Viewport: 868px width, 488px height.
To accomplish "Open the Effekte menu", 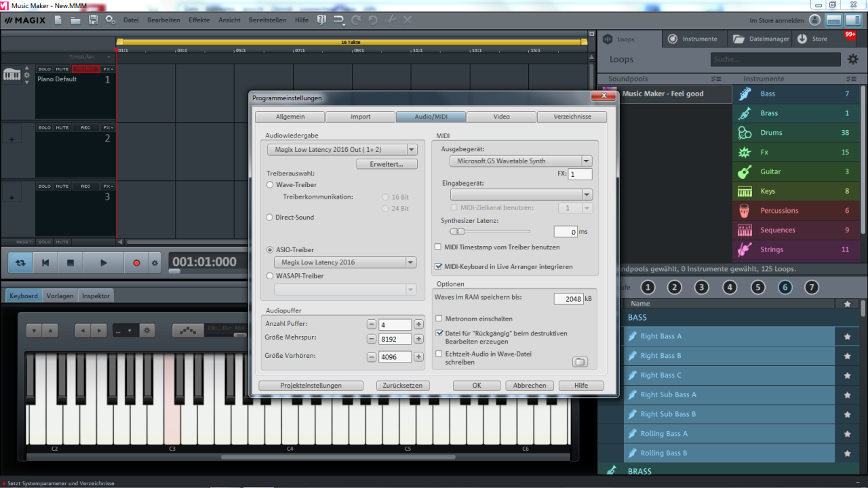I will click(199, 20).
